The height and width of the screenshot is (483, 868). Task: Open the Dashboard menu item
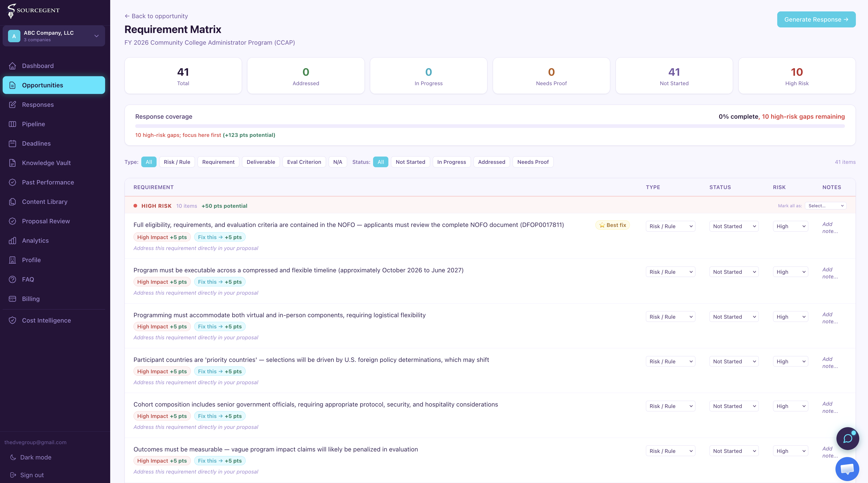(x=54, y=66)
